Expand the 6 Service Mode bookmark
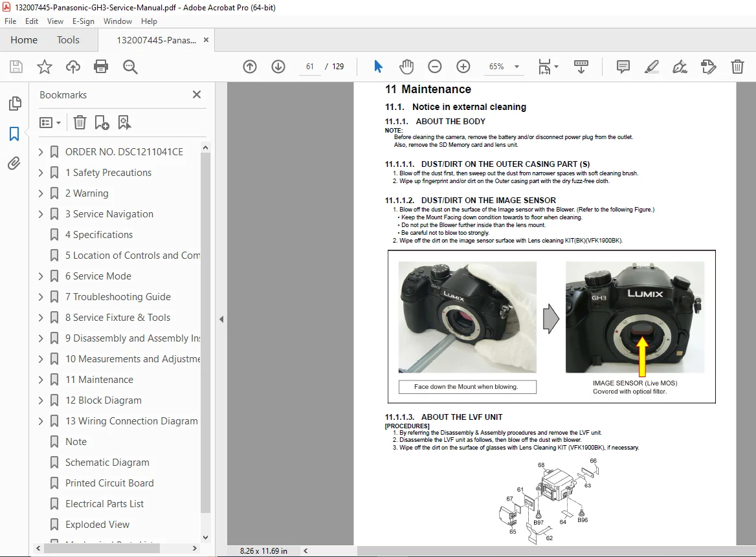The image size is (756, 557). point(41,276)
